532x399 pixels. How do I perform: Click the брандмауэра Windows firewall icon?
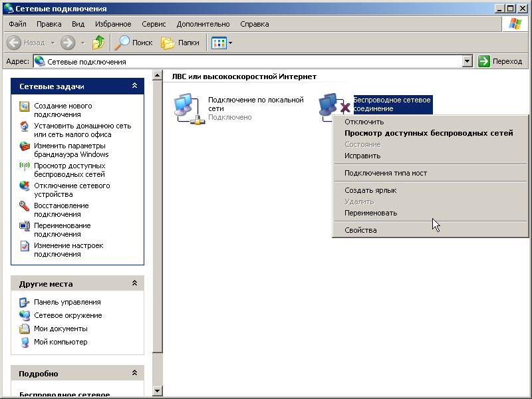(24, 146)
